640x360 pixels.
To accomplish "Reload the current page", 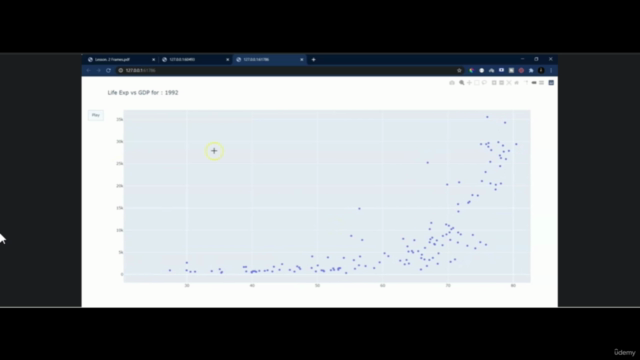I will click(109, 71).
